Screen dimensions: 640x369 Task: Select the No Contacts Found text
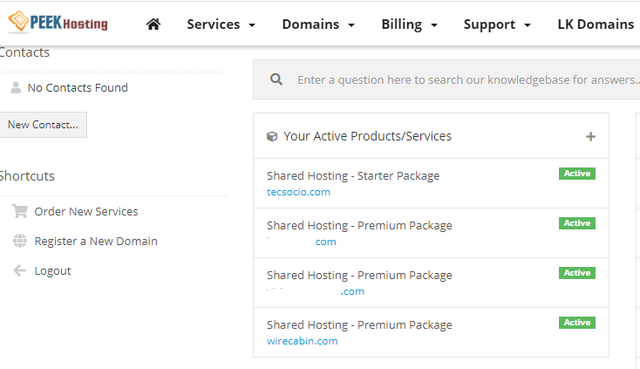pos(78,88)
